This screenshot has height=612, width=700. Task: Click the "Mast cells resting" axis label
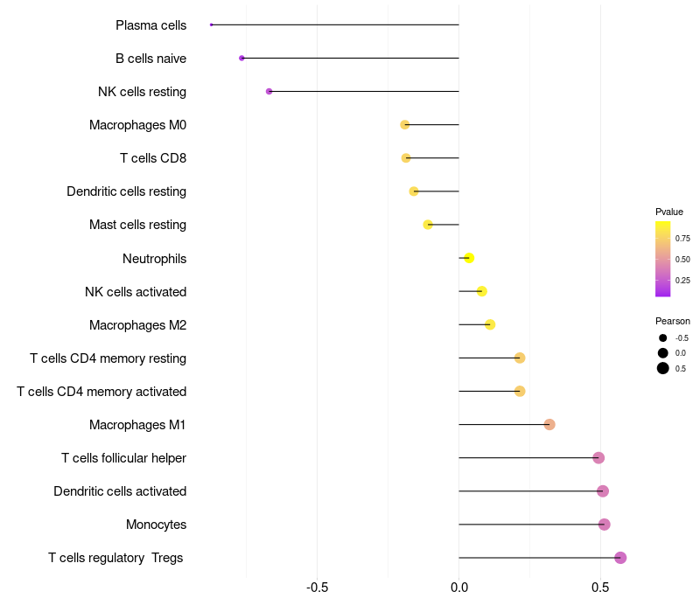coord(137,225)
